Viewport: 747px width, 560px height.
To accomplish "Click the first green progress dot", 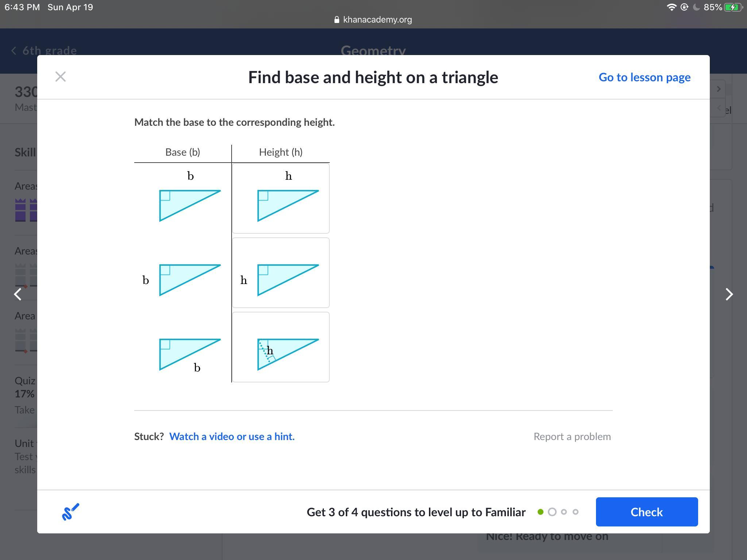I will coord(541,512).
